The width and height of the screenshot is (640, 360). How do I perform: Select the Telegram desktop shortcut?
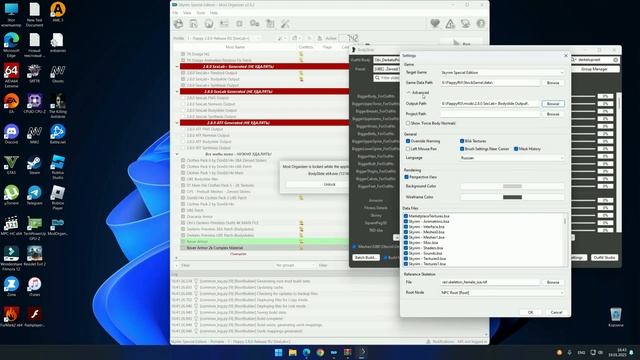point(34,196)
